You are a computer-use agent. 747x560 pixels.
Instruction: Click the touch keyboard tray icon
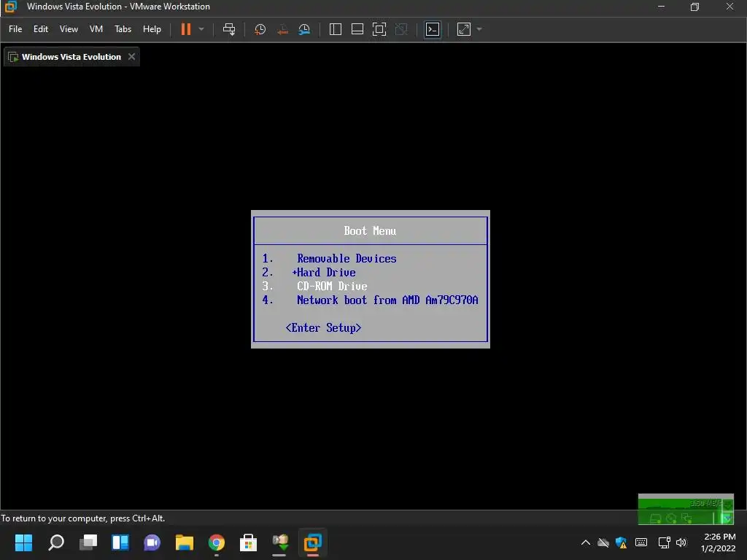[x=641, y=542]
